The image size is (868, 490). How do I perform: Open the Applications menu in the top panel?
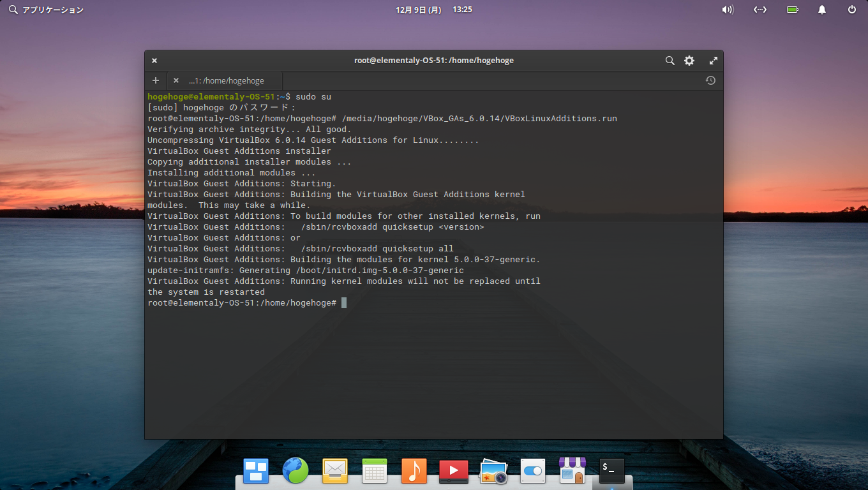tap(46, 10)
